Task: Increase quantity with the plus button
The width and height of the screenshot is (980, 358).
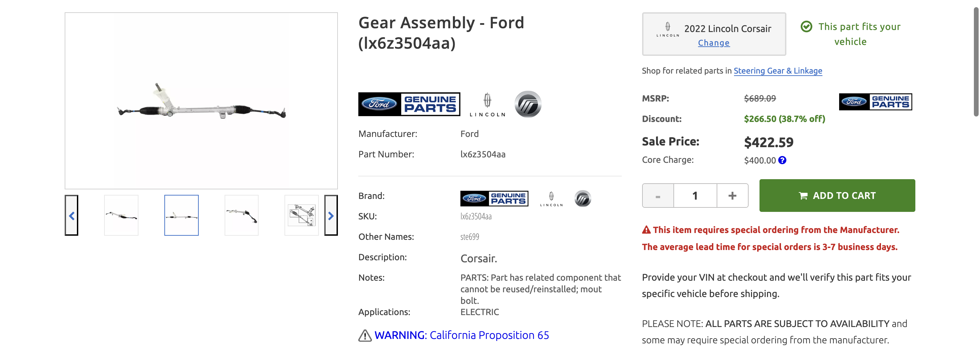Action: click(x=732, y=196)
